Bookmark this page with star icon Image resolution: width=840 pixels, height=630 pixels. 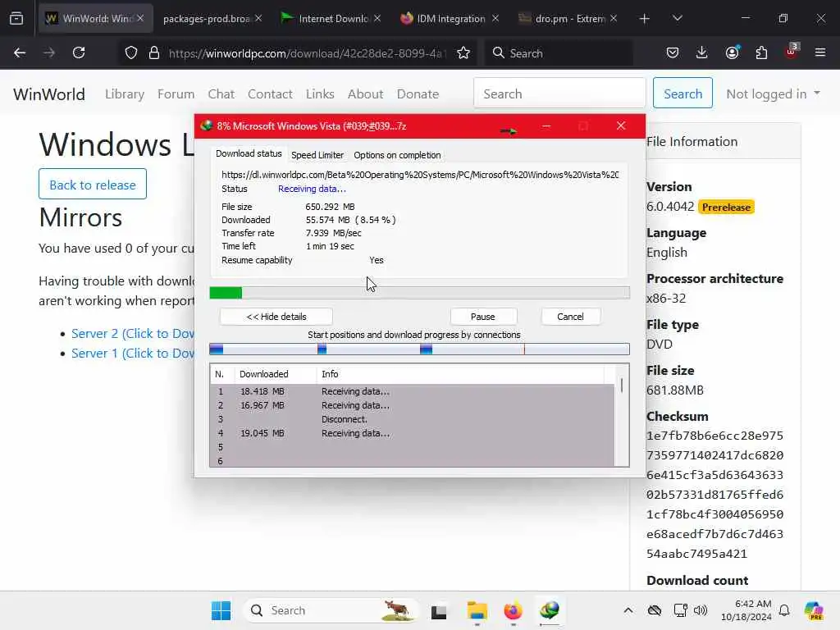(x=463, y=53)
